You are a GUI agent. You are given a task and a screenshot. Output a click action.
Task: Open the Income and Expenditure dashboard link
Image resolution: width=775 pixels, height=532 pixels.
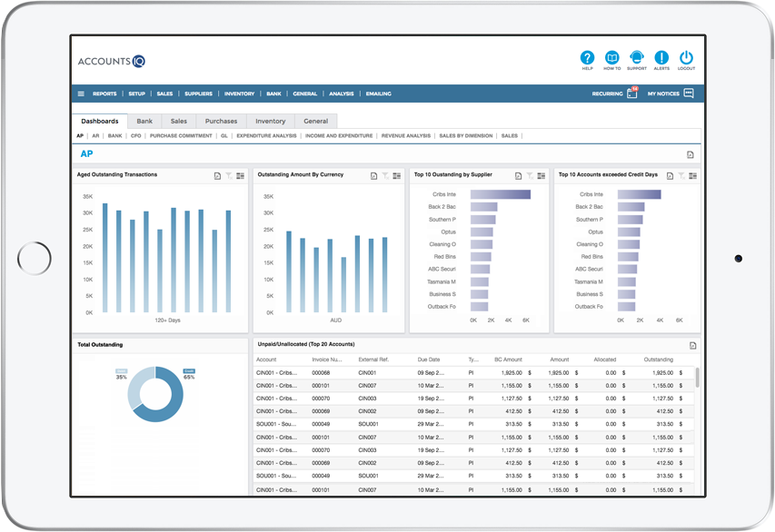tap(339, 136)
